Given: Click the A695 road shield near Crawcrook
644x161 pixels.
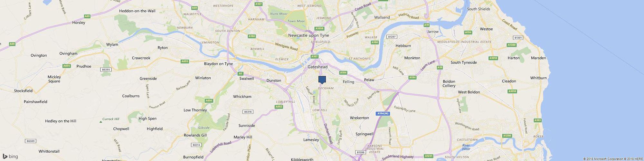Looking at the screenshot, I should tap(185, 61).
